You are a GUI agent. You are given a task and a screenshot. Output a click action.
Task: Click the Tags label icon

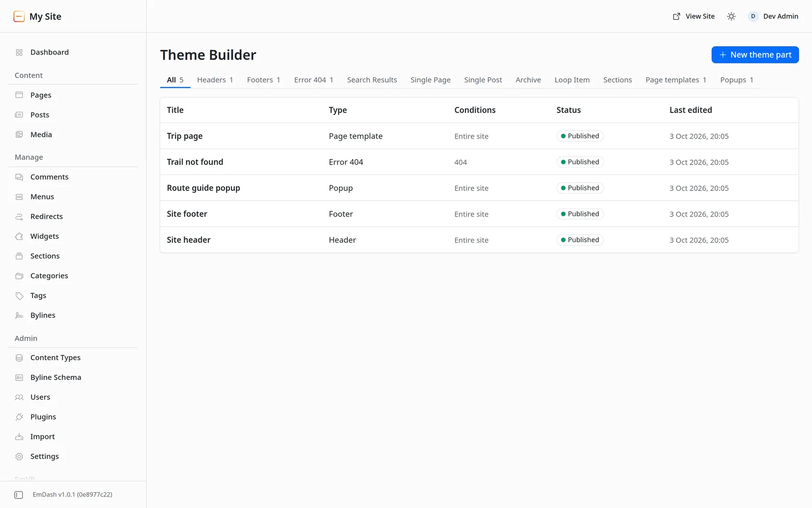point(19,296)
